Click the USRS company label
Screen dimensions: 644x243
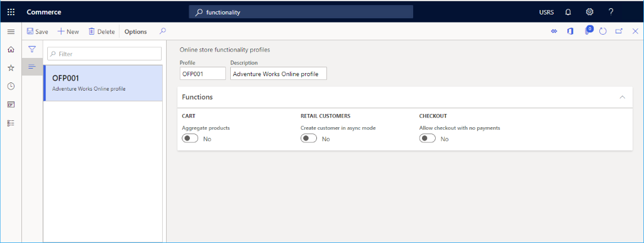pos(547,13)
